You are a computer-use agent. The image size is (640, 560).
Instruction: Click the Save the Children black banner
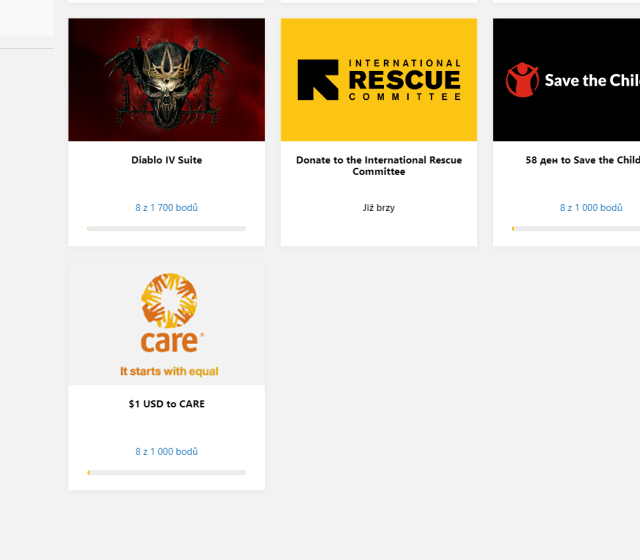[567, 80]
